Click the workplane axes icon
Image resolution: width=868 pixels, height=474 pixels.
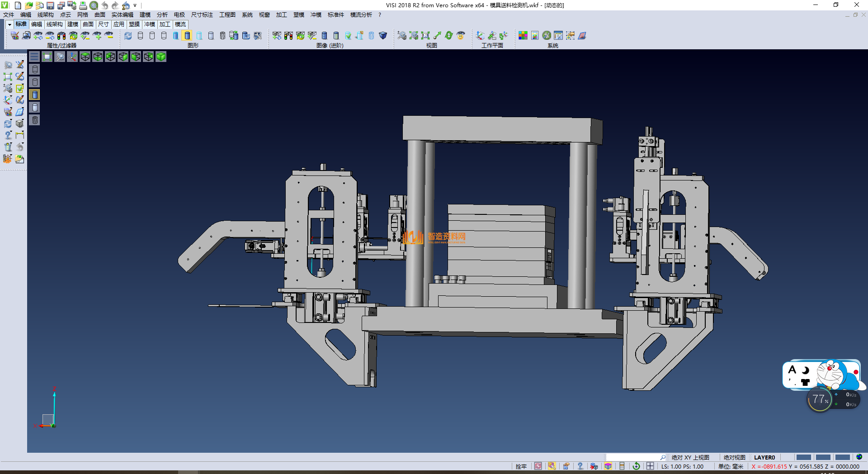point(480,36)
